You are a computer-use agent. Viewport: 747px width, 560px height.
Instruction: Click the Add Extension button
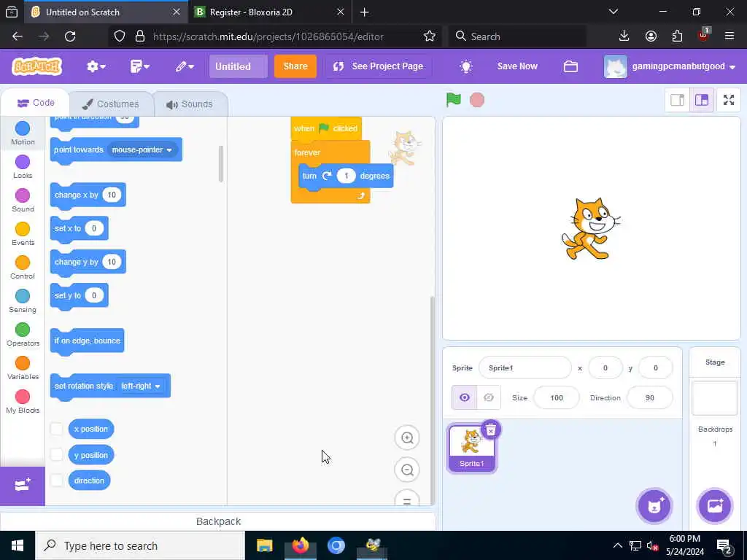(x=23, y=486)
